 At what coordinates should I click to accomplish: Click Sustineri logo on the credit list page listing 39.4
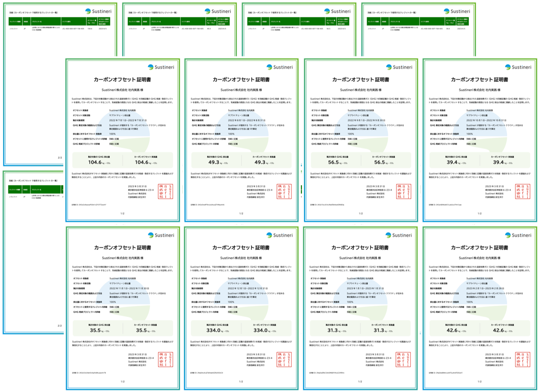pos(457,11)
